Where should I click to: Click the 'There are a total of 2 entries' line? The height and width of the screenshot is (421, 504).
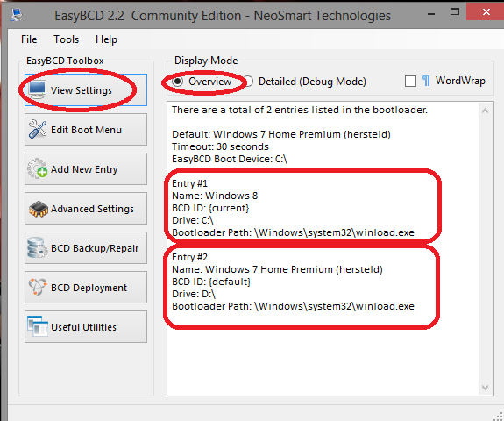300,110
